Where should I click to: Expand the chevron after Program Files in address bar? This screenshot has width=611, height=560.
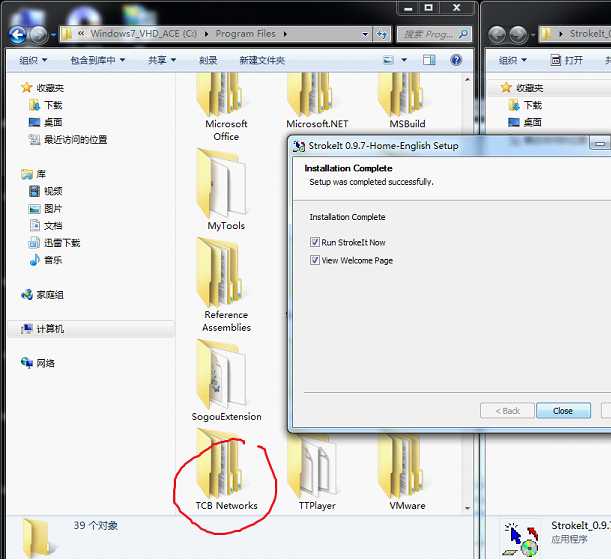tap(285, 34)
